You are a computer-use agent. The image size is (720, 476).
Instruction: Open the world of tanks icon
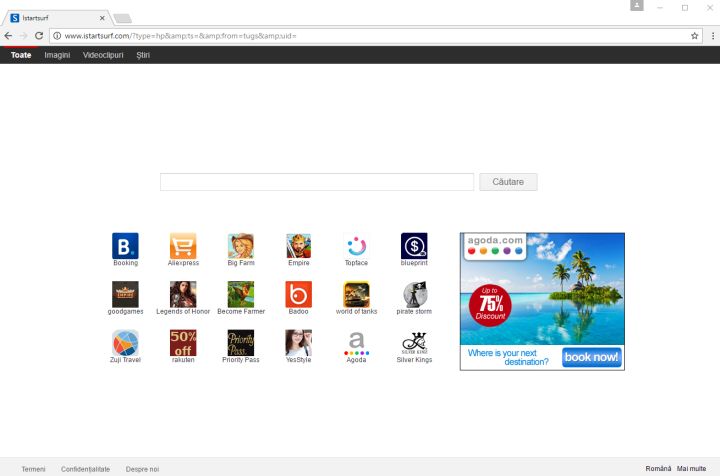pos(356,295)
